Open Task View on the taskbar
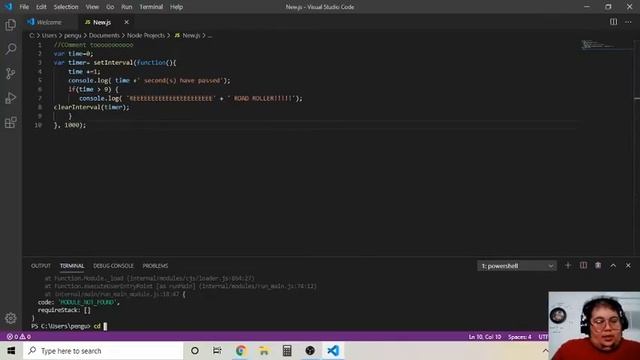This screenshot has width=640, height=360. click(x=217, y=351)
